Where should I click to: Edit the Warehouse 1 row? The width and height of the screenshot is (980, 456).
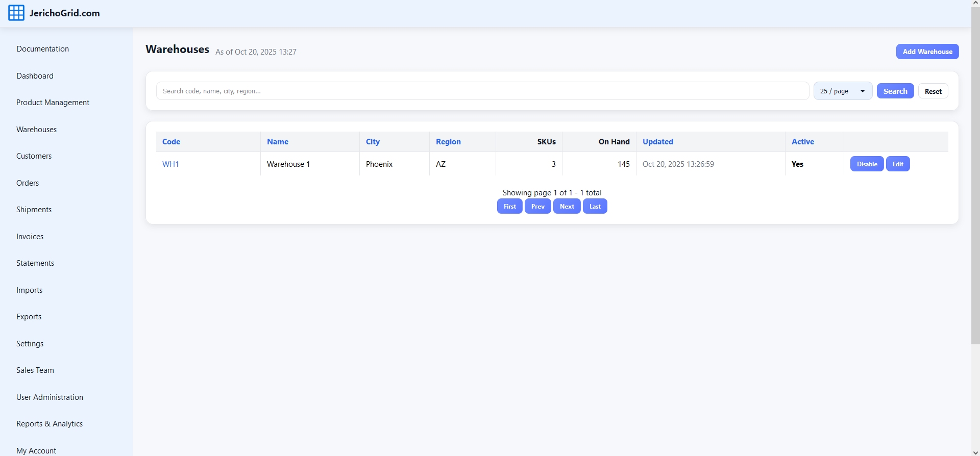(897, 164)
